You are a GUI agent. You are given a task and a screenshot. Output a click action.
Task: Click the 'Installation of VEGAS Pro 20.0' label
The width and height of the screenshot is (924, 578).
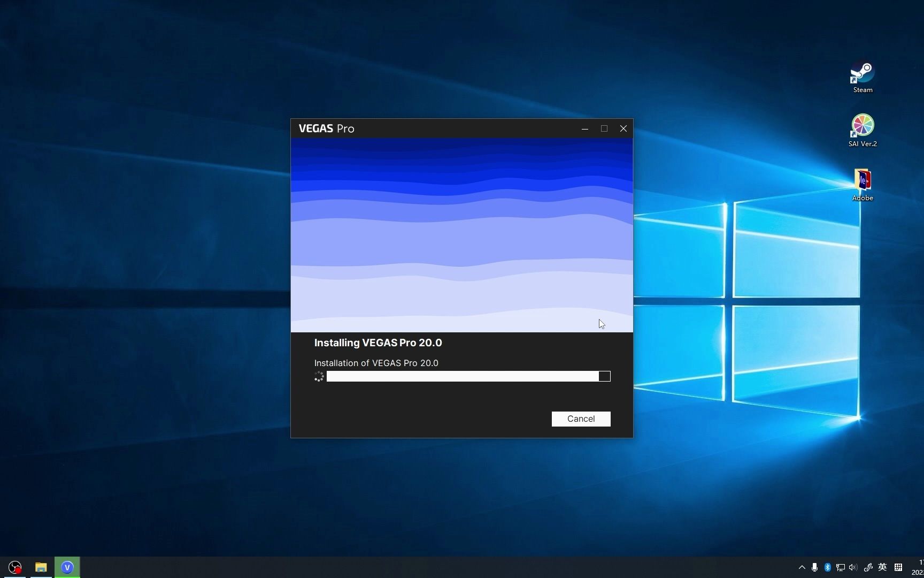(x=376, y=363)
